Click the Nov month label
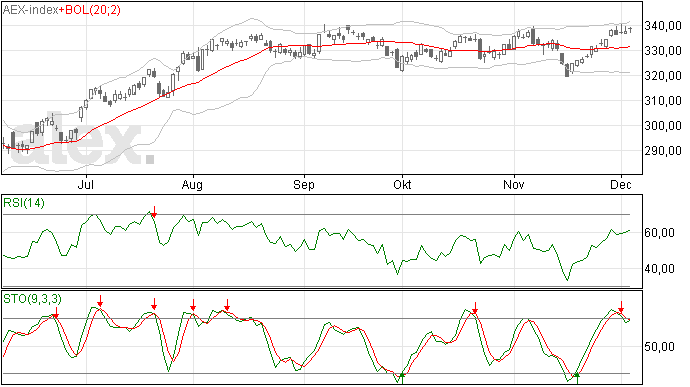The height and width of the screenshot is (387, 690). (514, 184)
